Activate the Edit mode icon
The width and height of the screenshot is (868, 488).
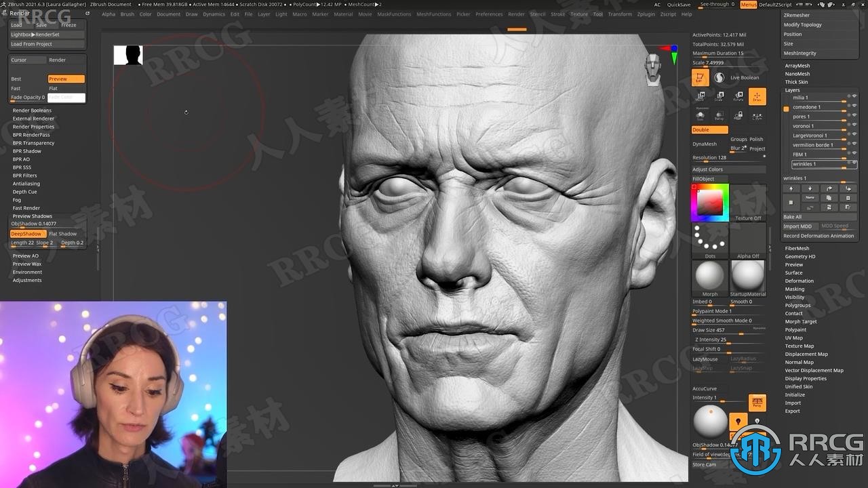point(701,78)
